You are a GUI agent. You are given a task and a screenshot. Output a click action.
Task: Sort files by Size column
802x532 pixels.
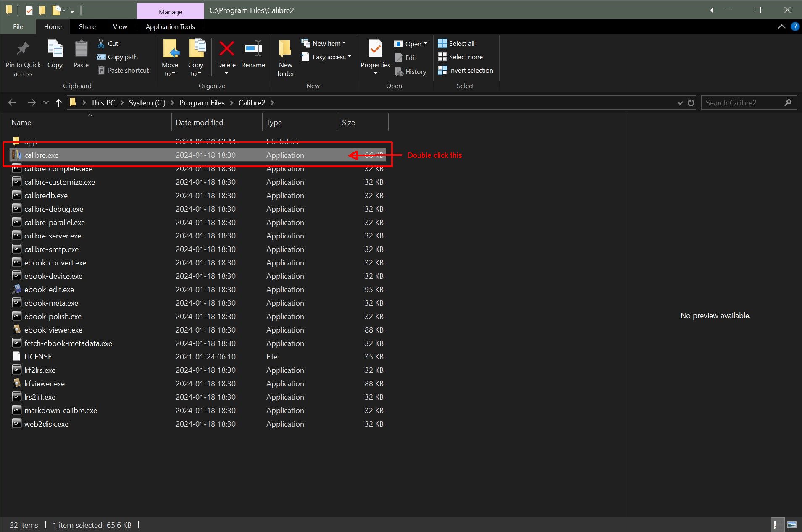pos(363,122)
